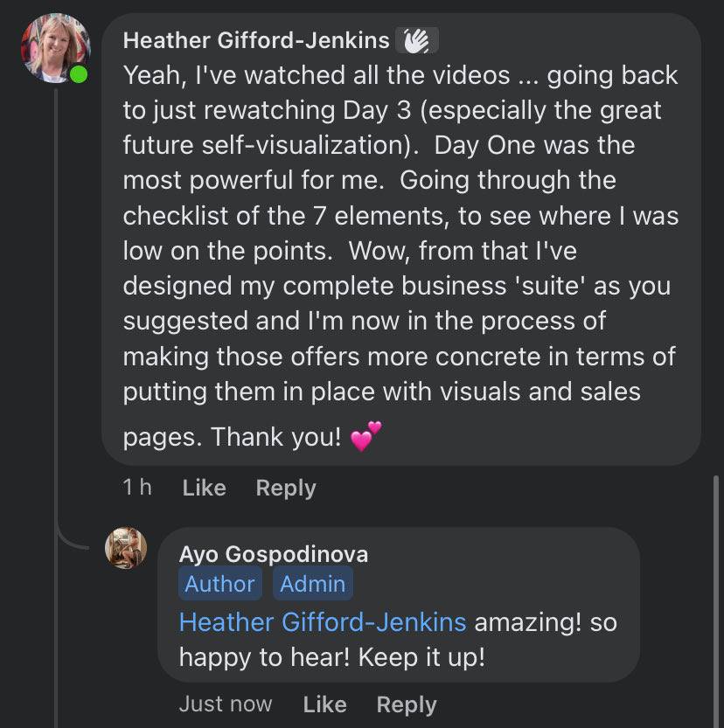Open the Heather Gifford-Jenkins commenter name
Viewport: 724px width, 728px height.
(256, 40)
